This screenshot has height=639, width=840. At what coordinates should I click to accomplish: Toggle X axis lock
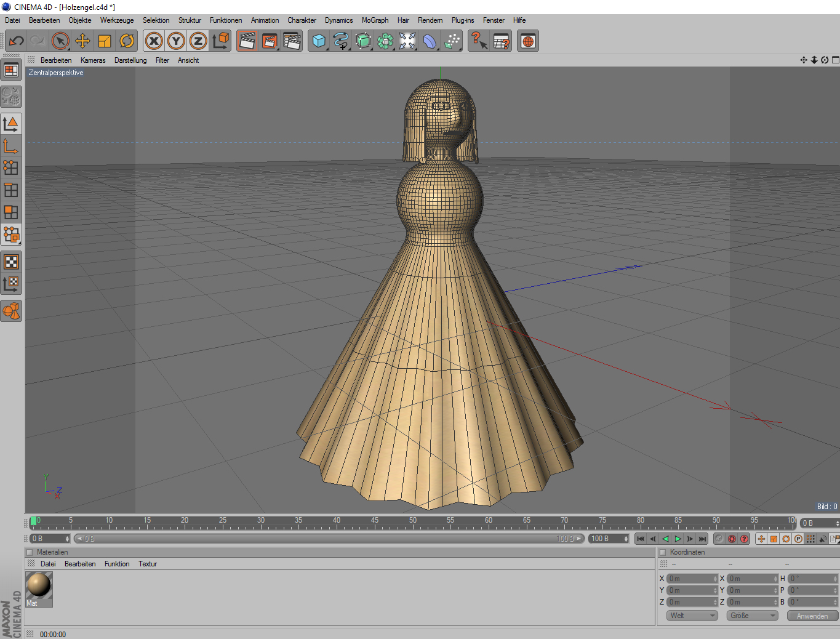coord(154,41)
